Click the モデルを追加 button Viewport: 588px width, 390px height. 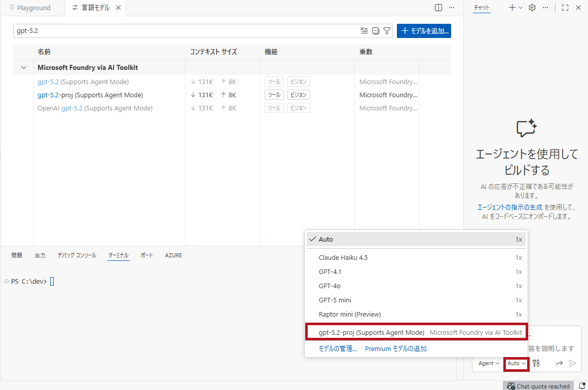(424, 31)
